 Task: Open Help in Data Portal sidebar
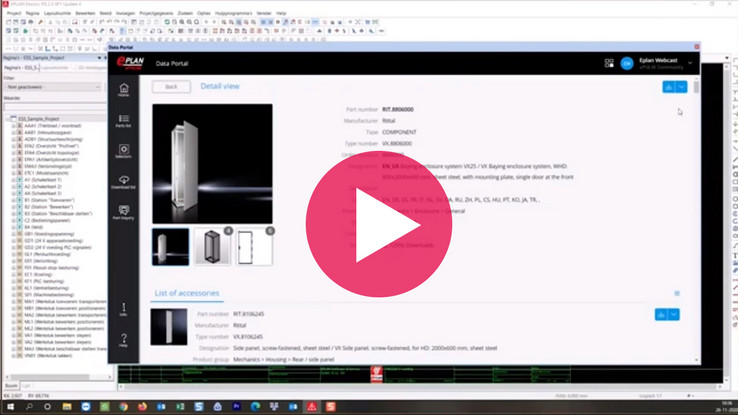pyautogui.click(x=124, y=340)
